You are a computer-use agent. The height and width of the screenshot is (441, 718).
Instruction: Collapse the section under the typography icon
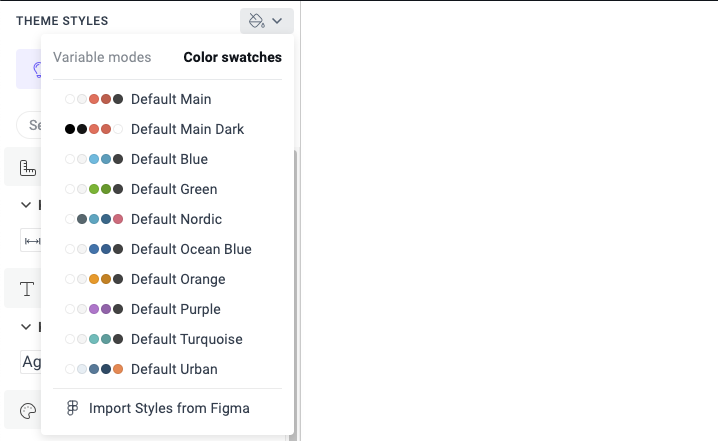(26, 326)
